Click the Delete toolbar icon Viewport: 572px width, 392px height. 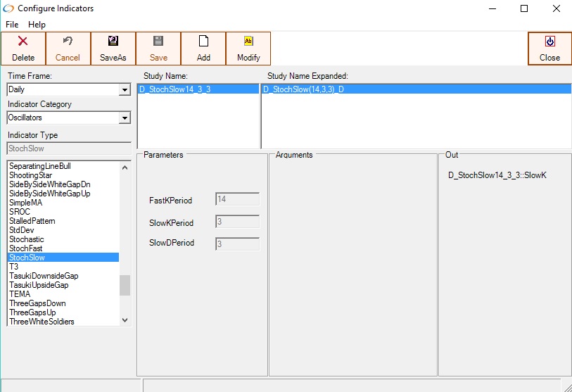coord(23,42)
